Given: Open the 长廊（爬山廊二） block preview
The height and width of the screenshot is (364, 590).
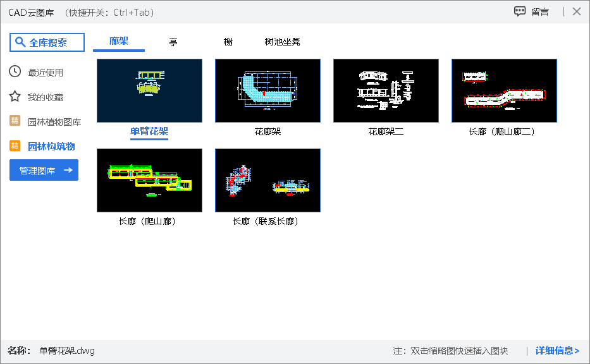Looking at the screenshot, I should tap(503, 90).
